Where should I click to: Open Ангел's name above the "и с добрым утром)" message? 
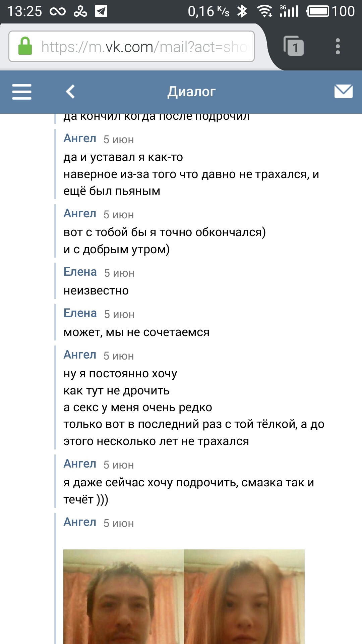point(80,214)
